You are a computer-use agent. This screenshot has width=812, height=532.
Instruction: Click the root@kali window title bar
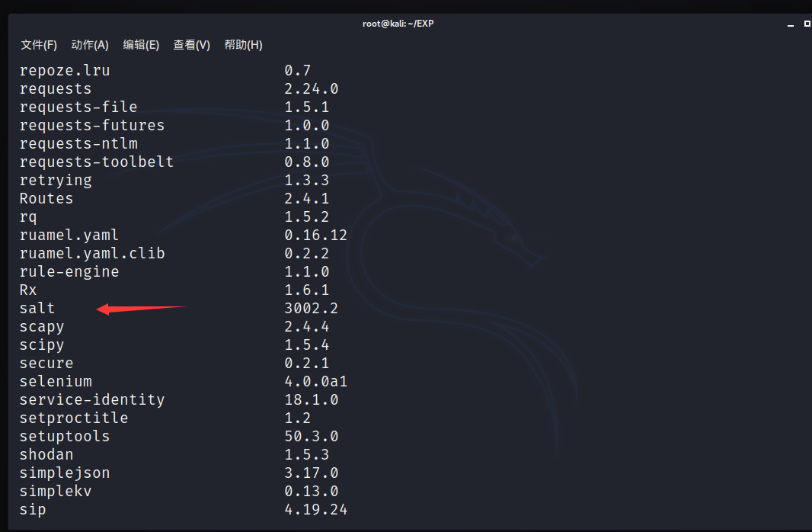(398, 24)
